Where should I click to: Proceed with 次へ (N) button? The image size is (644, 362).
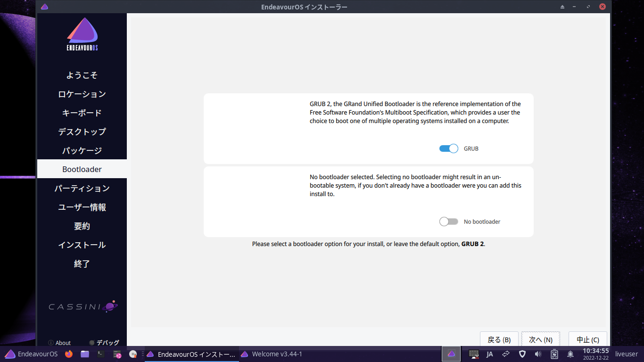[541, 339]
